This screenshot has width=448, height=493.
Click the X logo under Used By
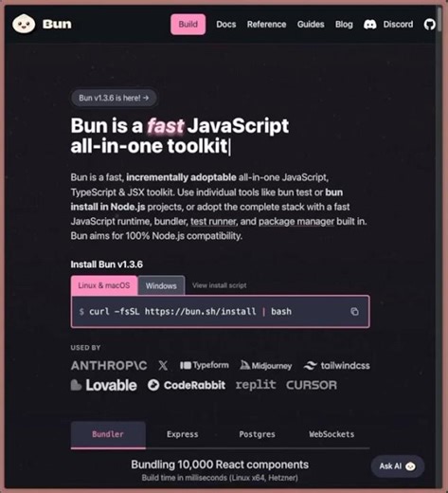click(163, 366)
